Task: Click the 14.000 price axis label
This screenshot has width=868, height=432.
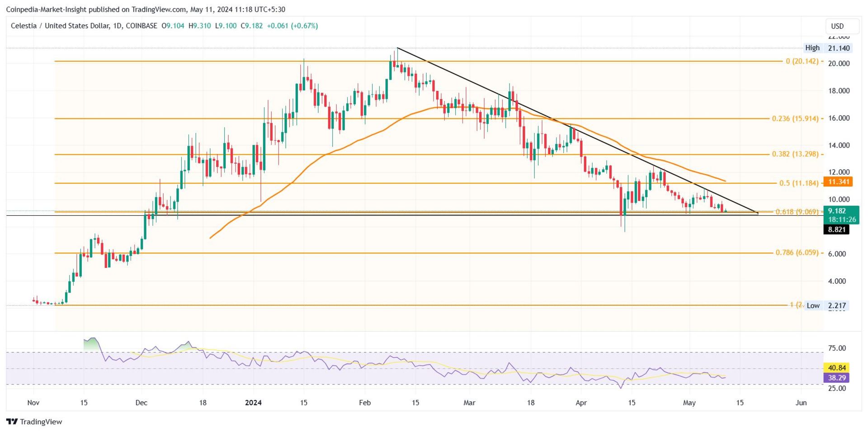Action: pos(839,145)
